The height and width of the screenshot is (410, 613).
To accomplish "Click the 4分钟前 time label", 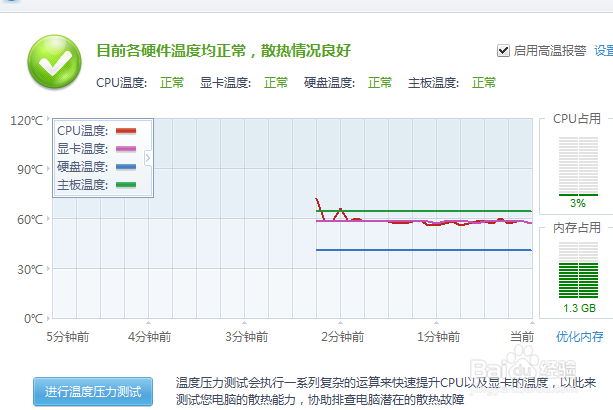I will (x=149, y=337).
